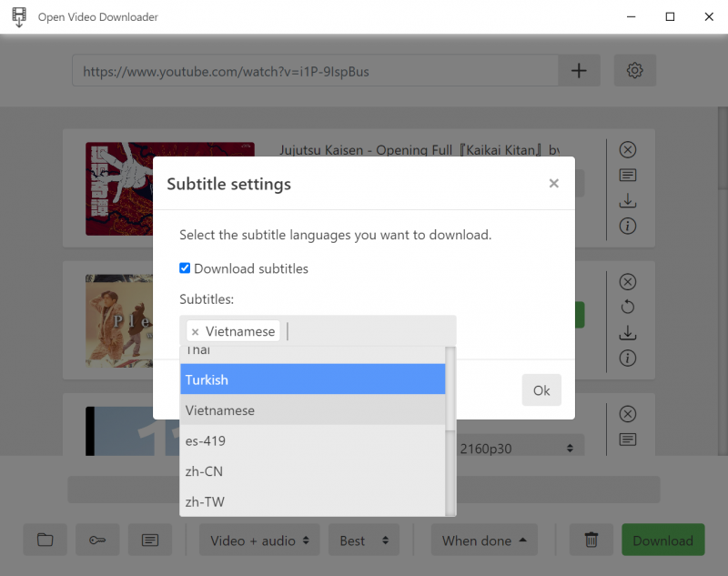
Task: Retry the second video with the refresh icon
Action: 628,307
